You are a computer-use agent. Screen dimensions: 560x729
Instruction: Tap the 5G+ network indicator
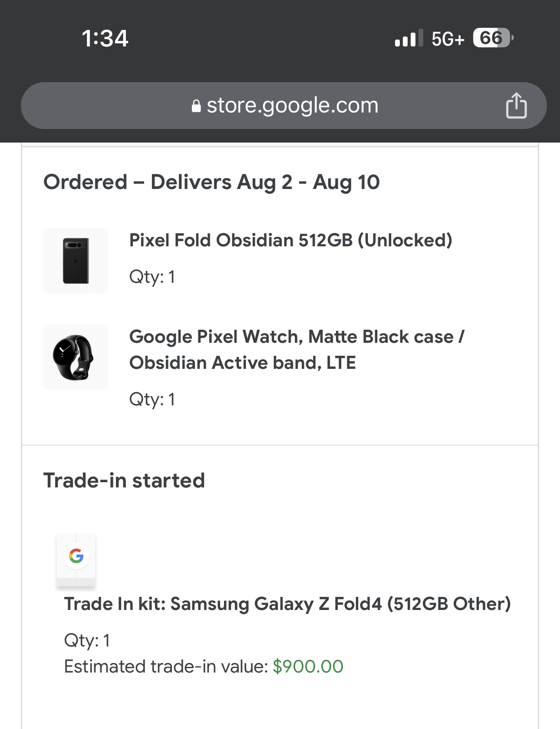(448, 39)
